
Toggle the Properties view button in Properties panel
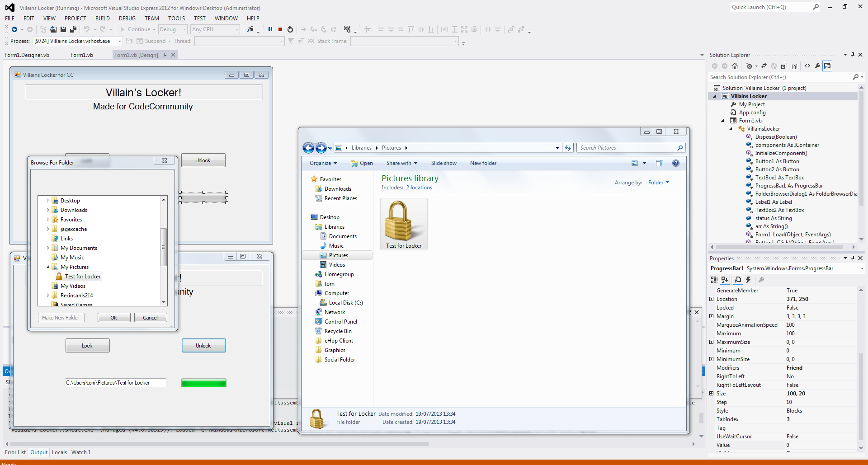click(x=738, y=280)
